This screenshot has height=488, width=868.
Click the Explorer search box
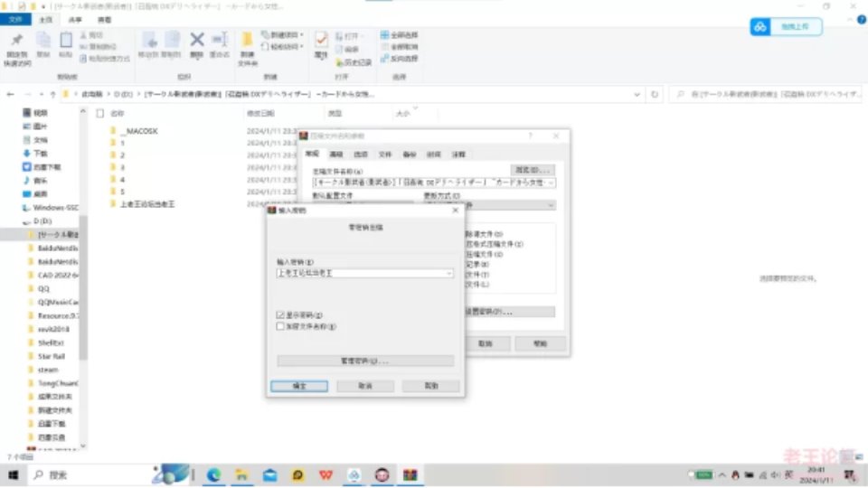click(x=766, y=95)
